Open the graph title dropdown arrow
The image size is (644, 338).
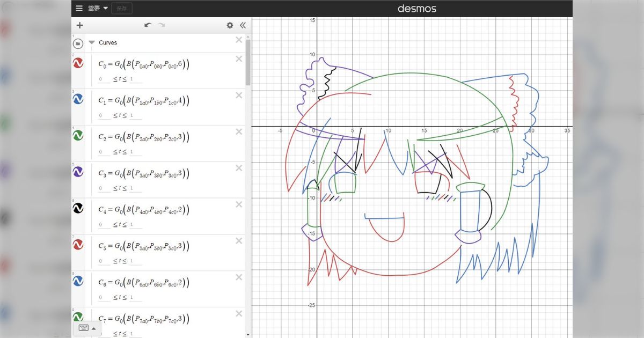tap(105, 8)
